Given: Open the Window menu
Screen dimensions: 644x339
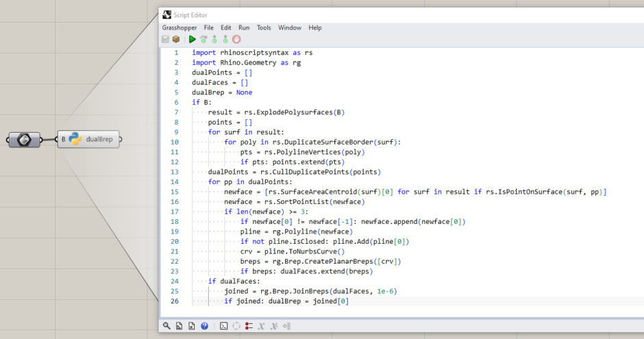Looking at the screenshot, I should point(290,27).
